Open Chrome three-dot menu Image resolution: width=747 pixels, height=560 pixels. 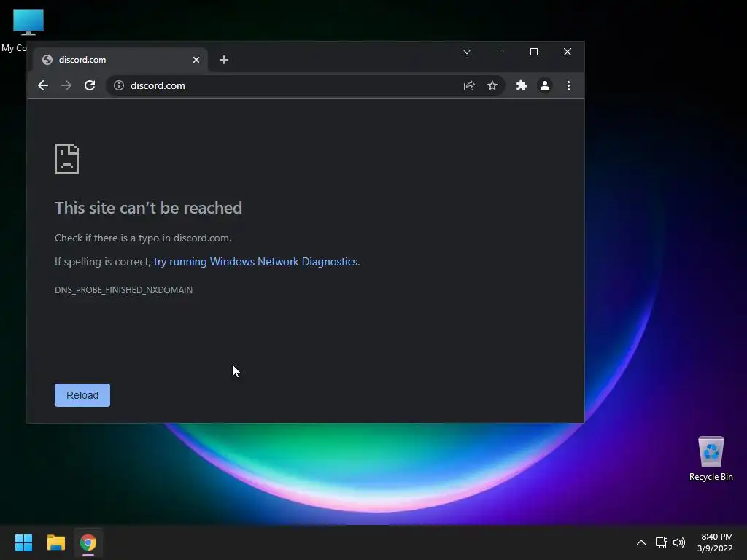click(568, 85)
